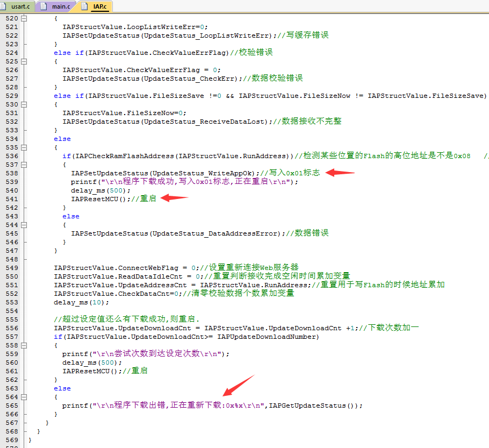Click IAPCheckRamFlashAddress in line 536
The width and height of the screenshot is (489, 448).
125,156
